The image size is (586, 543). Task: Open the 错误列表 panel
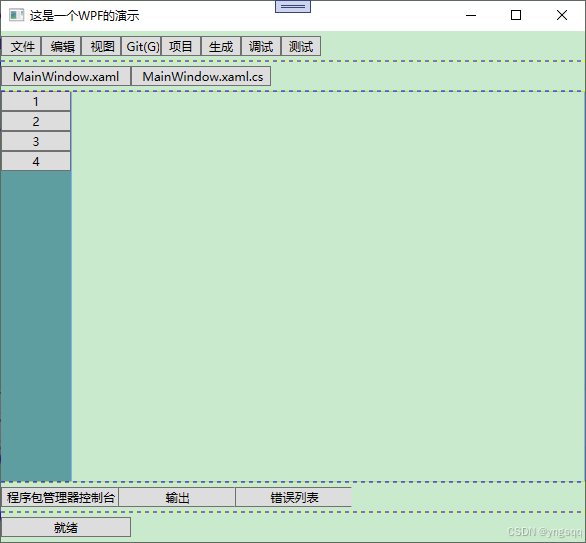pyautogui.click(x=294, y=497)
